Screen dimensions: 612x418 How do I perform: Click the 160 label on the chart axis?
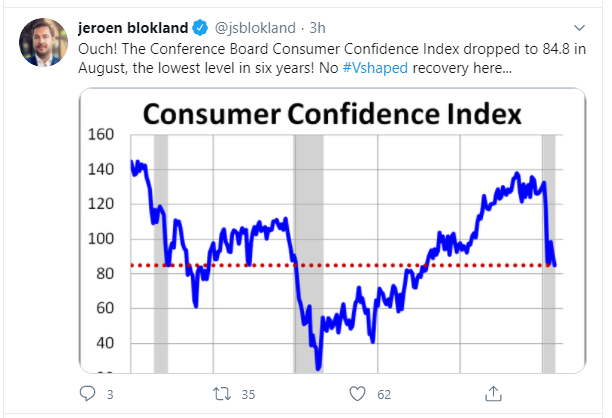tap(101, 134)
